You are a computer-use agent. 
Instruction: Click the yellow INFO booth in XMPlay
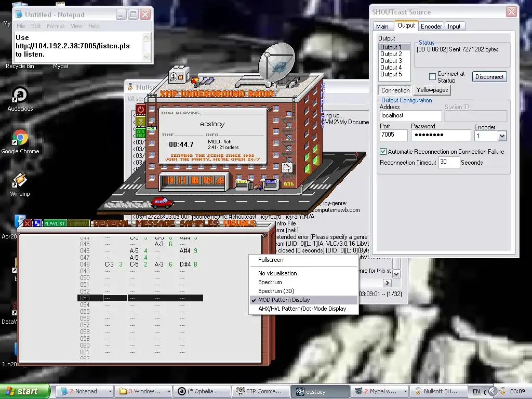point(242,184)
